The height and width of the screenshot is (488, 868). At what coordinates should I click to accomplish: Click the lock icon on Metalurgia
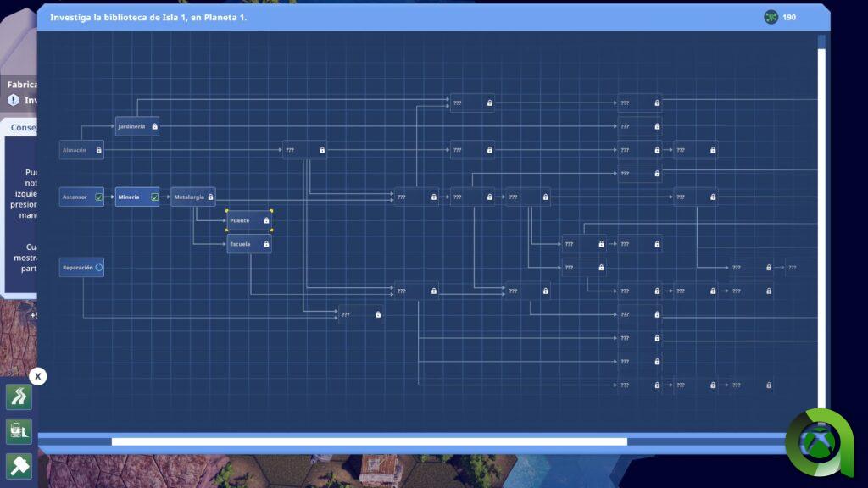[x=210, y=197]
